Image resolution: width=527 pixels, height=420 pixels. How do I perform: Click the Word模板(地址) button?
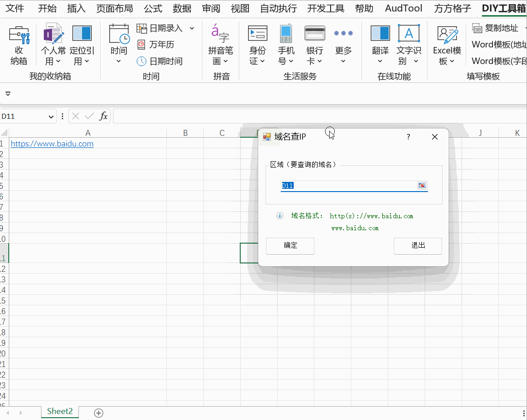point(499,45)
